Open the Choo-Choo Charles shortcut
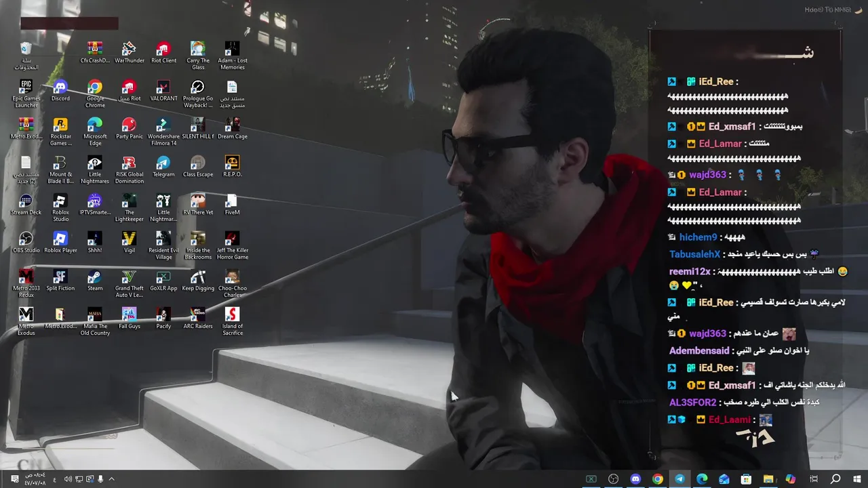 (x=232, y=283)
